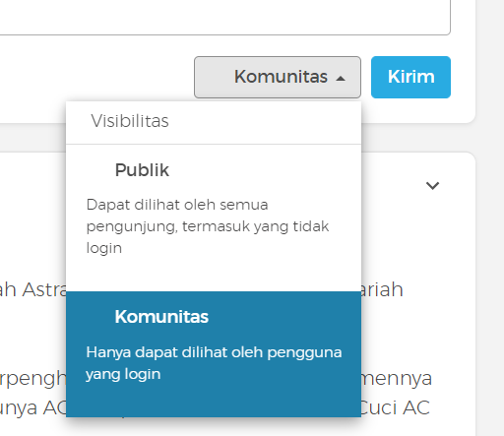Submit the post with Kirim button
Viewport: 504px width, 436px height.
(410, 77)
